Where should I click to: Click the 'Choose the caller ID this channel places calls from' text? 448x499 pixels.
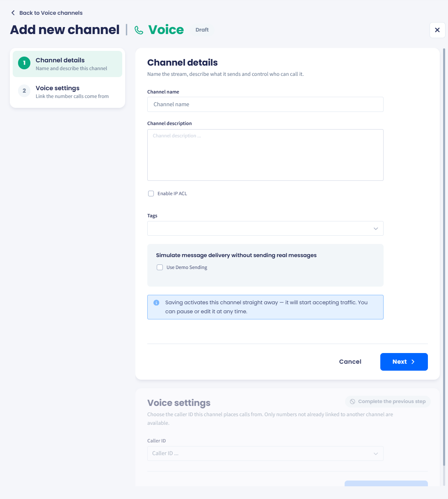270,419
